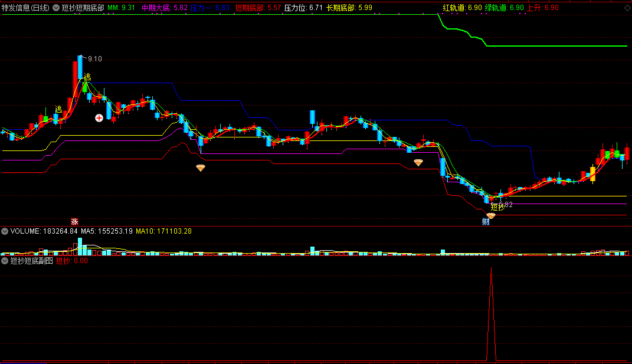Click the red spike in the 短抄 sub-chart
Viewport: 632px width, 364px height.
click(x=491, y=314)
